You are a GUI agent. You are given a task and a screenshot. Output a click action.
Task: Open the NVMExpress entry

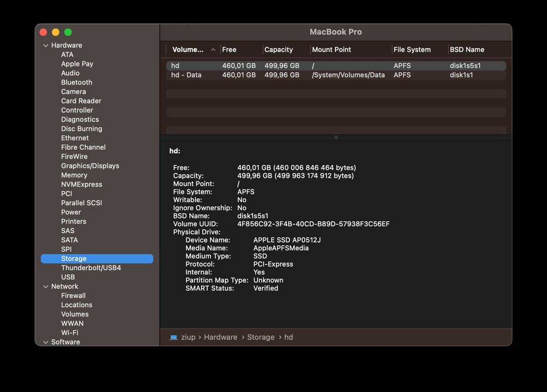tap(82, 184)
